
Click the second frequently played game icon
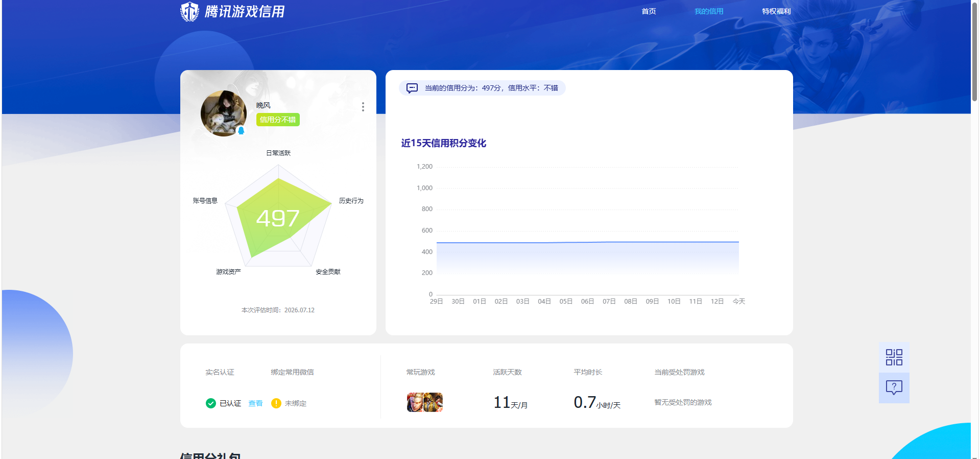(433, 402)
